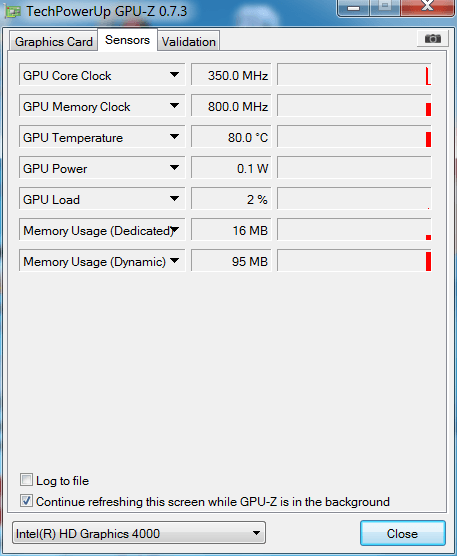Expand Memory Usage (Dedicated) dropdown
The image size is (457, 556).
(175, 230)
